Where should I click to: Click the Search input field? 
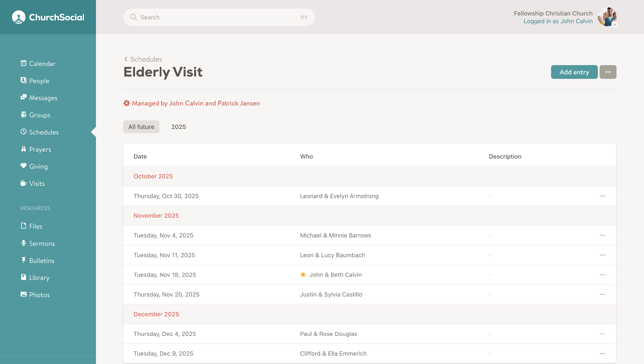coord(219,17)
